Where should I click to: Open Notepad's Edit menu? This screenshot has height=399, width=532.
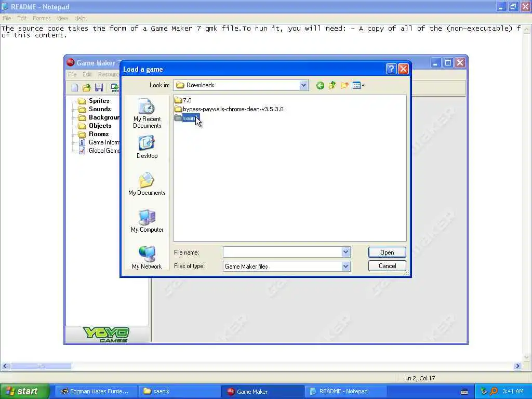pyautogui.click(x=22, y=18)
